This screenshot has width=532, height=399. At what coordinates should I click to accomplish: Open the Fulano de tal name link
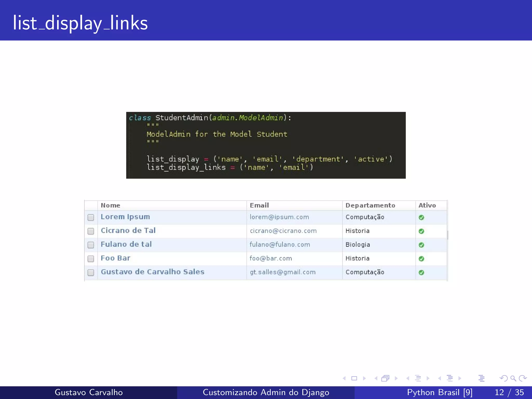pos(126,244)
